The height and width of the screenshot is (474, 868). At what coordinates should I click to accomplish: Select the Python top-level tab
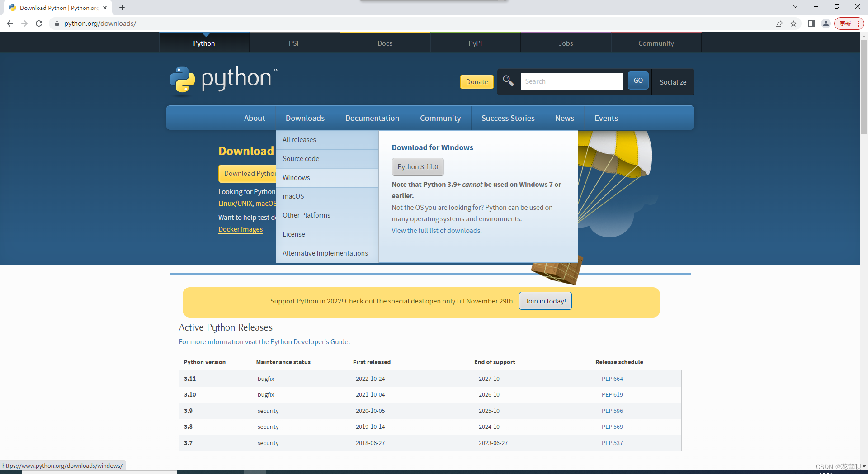[204, 43]
